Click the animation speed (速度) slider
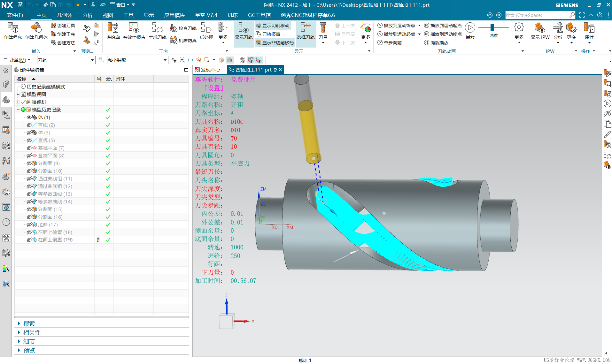Screen dimensions: 612x364 pos(492,27)
